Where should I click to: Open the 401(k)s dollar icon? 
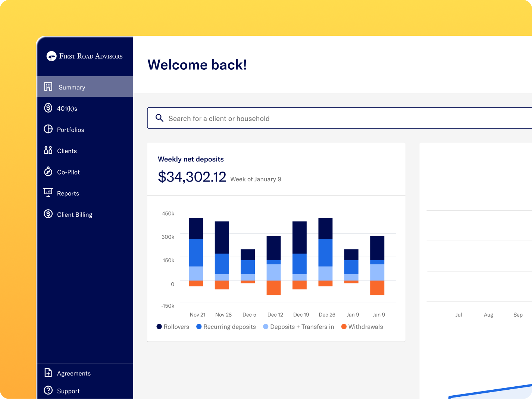pos(48,108)
